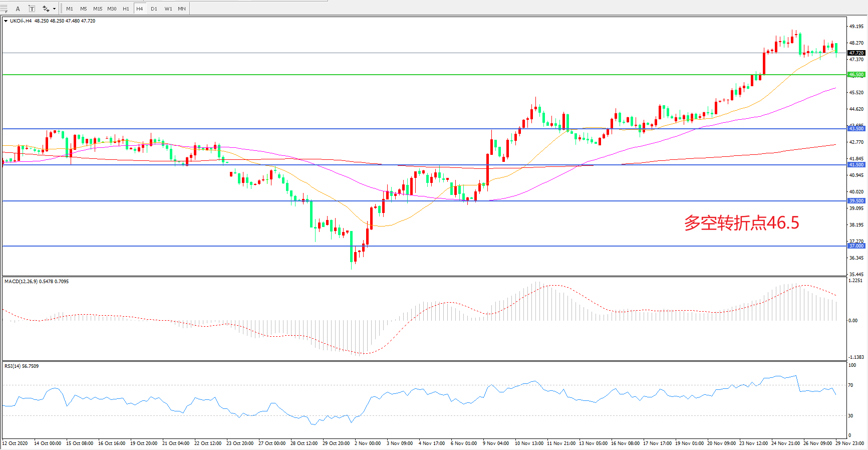
Task: Select the M30 timeframe button
Action: click(x=112, y=9)
